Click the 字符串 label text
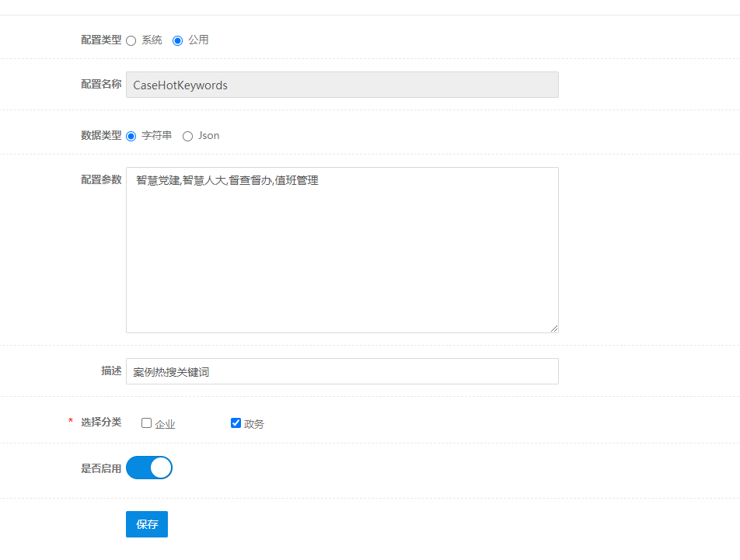Viewport: 740px width, 560px height. click(x=157, y=136)
